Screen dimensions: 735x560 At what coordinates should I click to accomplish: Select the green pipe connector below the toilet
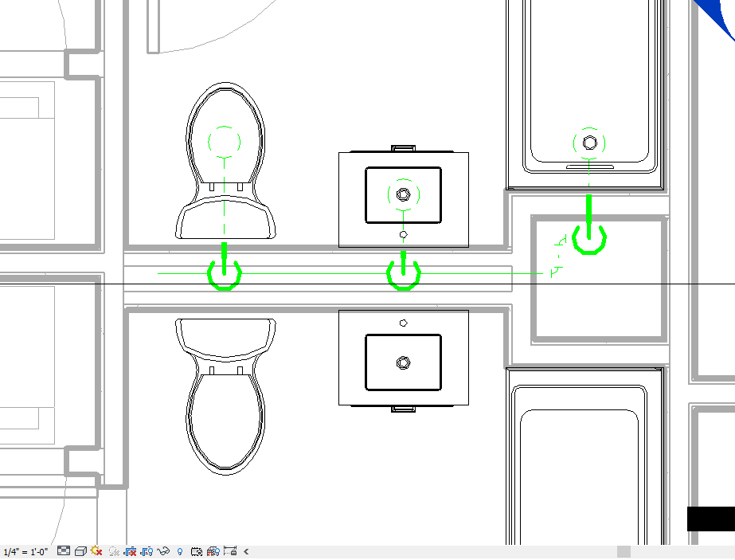pyautogui.click(x=224, y=275)
